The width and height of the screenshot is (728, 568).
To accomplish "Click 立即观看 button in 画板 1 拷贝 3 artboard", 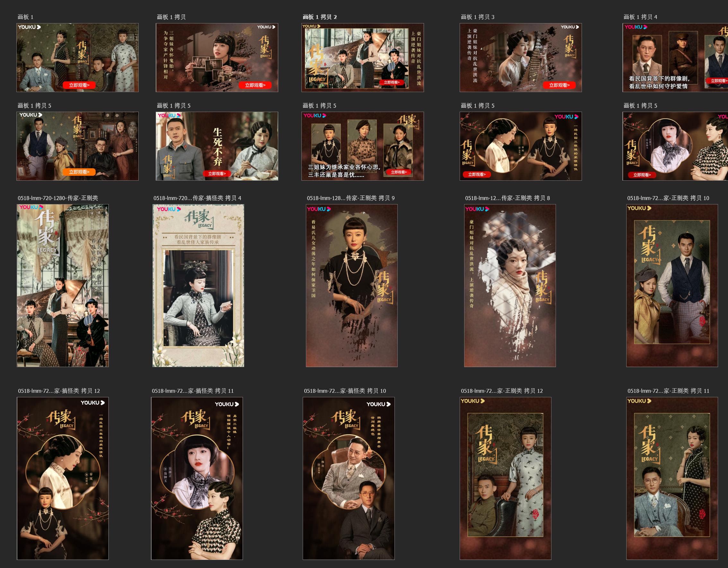I will [559, 85].
